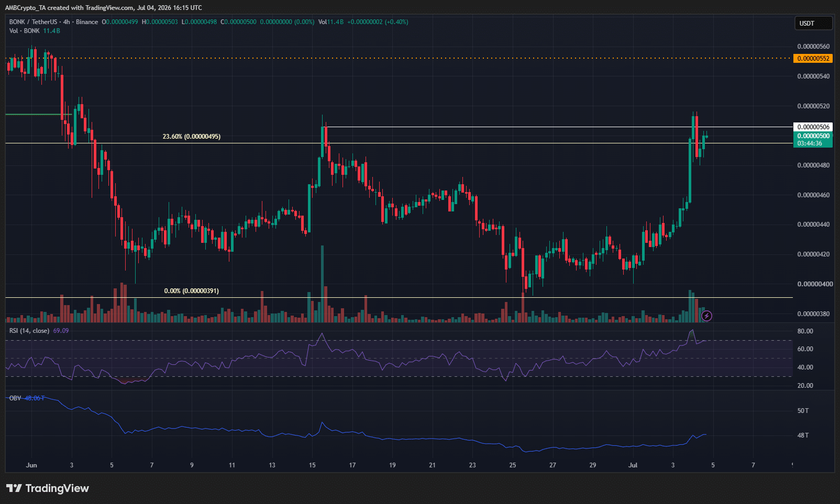Click the date label 25 on the time axis

point(513,465)
